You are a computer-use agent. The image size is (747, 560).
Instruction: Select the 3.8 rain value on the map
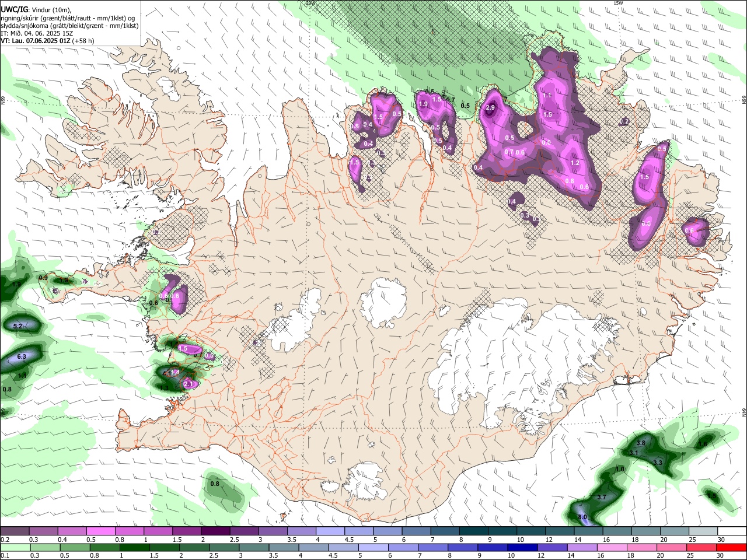click(640, 443)
